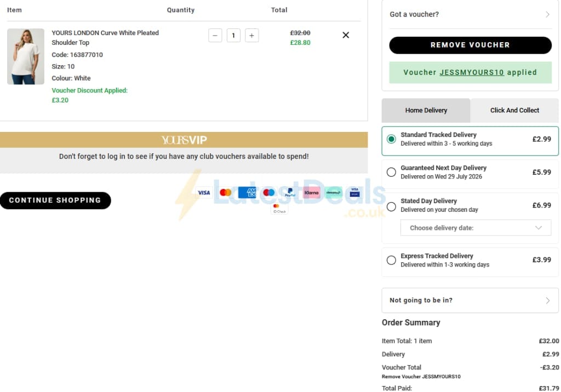Click the club vouchers log in reminder text
The height and width of the screenshot is (392, 561).
(184, 156)
